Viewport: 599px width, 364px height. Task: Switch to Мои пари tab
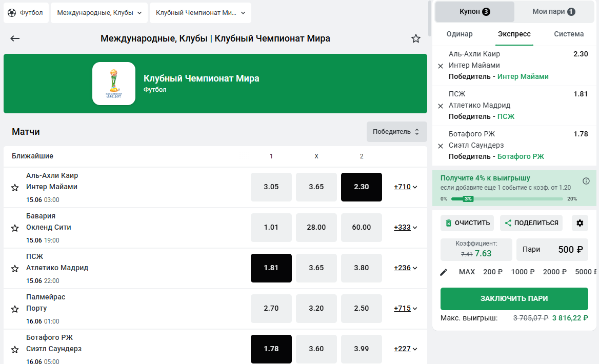553,11
